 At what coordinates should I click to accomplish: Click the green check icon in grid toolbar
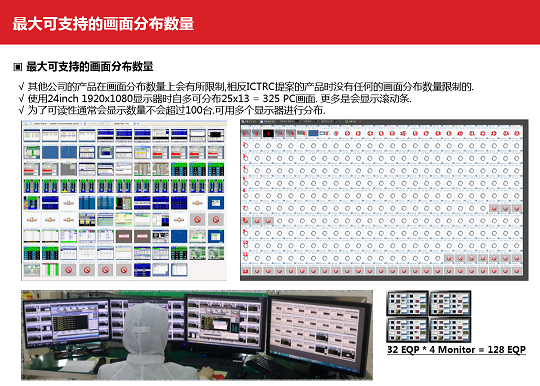[347, 122]
